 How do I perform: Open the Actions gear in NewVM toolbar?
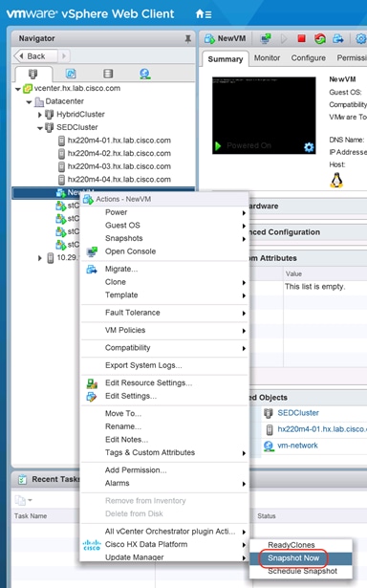click(x=360, y=38)
